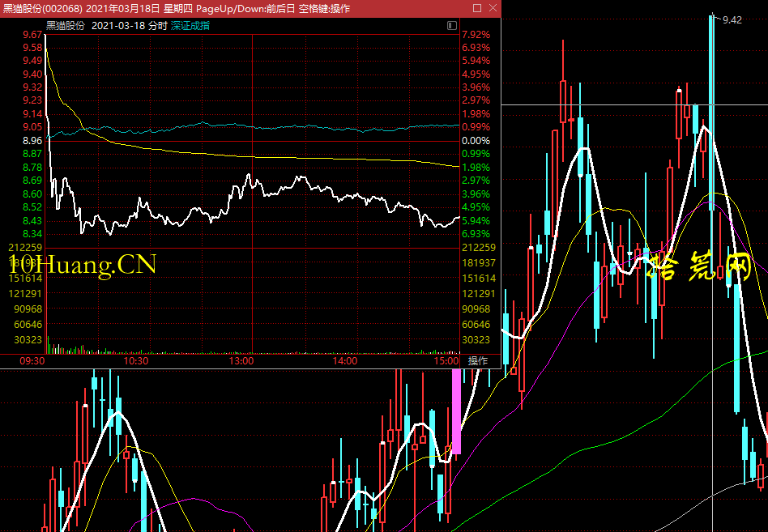This screenshot has width=768, height=532.
Task: Click the 分时 label in the chart header
Action: tap(158, 26)
